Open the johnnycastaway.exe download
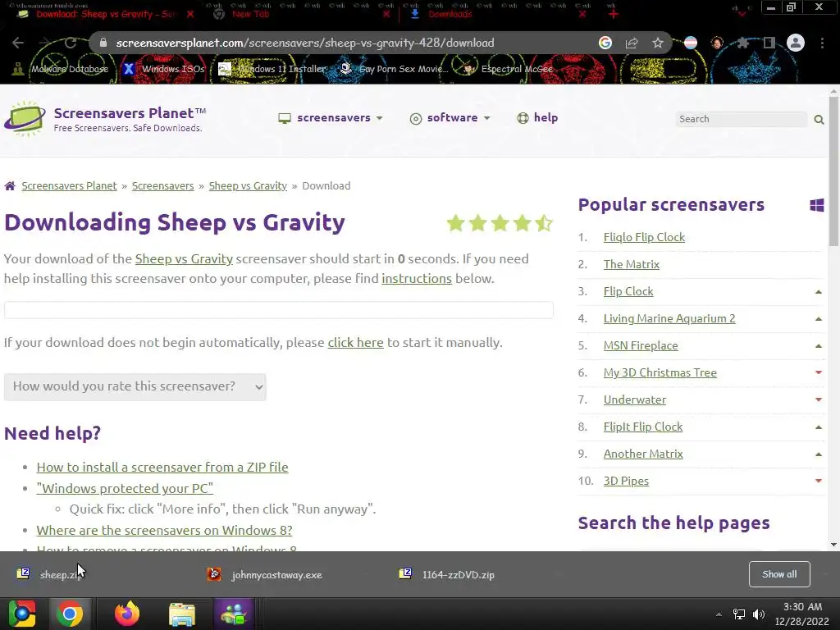The image size is (840, 630). pos(265,574)
